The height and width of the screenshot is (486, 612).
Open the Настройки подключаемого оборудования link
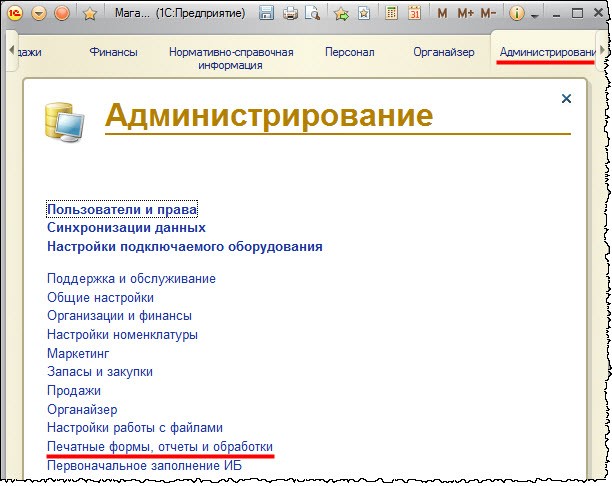tap(185, 247)
